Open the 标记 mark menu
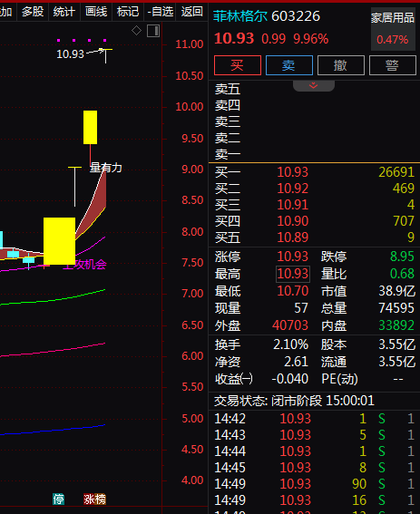Viewport: 420px width, 514px height. pyautogui.click(x=128, y=12)
